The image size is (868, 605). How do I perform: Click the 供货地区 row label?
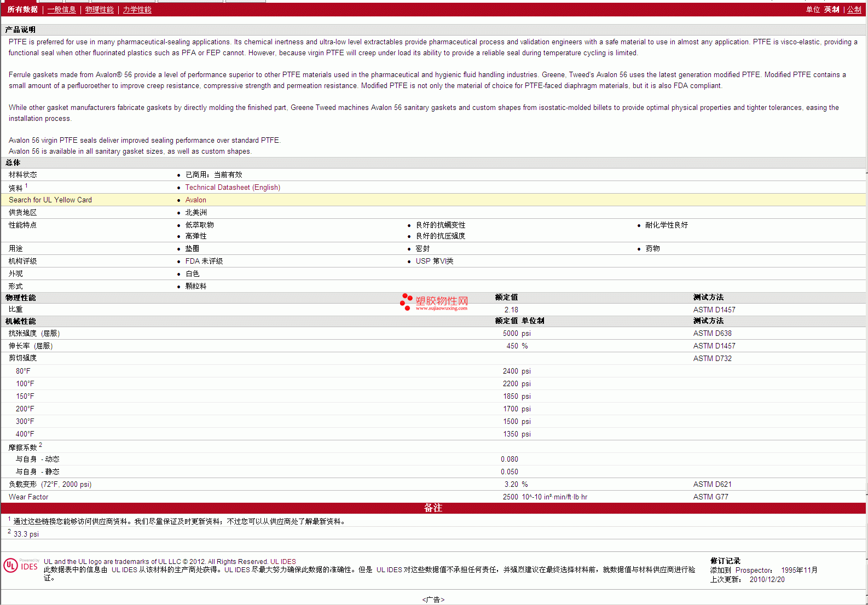click(x=23, y=212)
